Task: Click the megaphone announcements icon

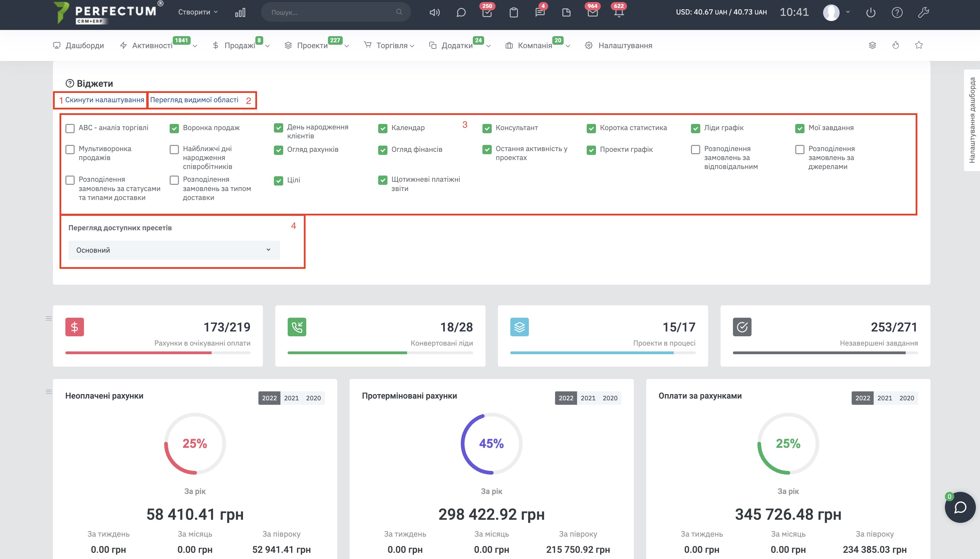Action: (x=434, y=12)
